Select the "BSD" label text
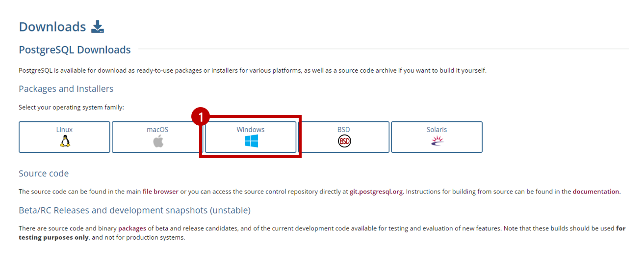The height and width of the screenshot is (253, 644). (344, 130)
